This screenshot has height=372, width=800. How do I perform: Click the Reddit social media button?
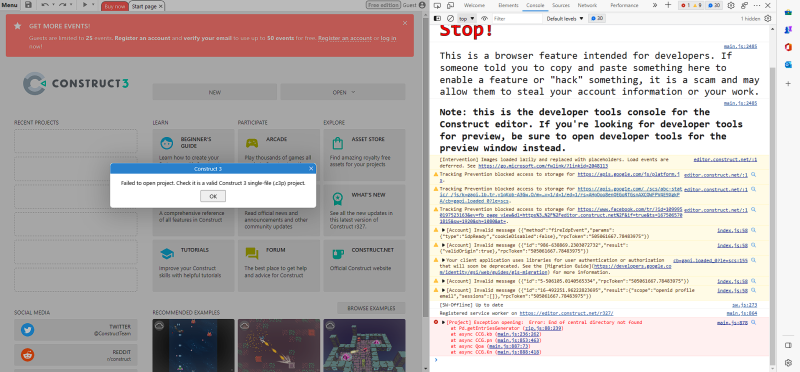coord(76,355)
